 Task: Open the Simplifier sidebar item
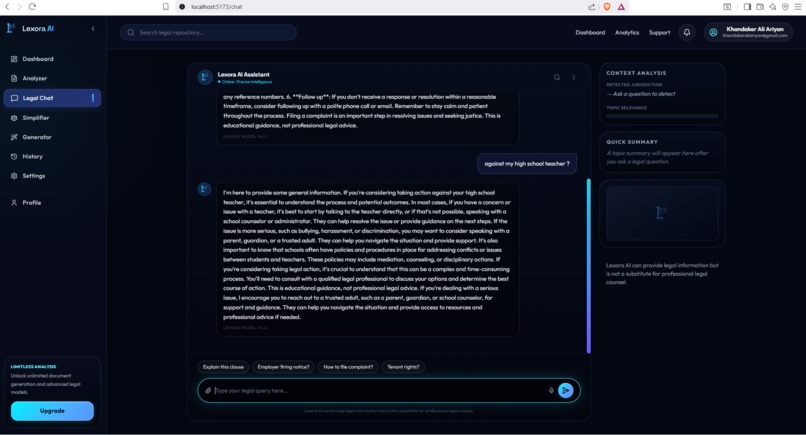[52, 118]
